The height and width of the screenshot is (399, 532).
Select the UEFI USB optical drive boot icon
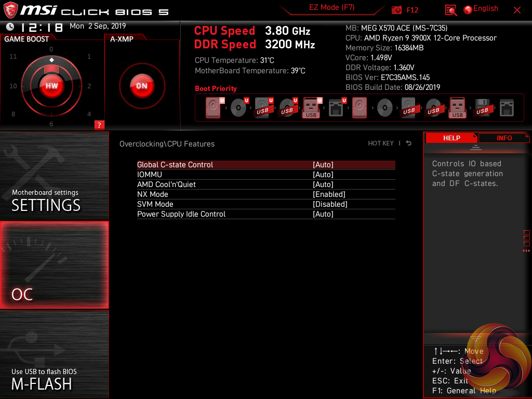point(288,108)
